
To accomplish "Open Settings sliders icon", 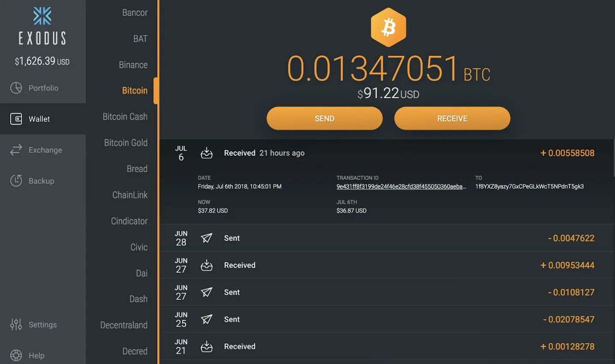I will point(16,325).
